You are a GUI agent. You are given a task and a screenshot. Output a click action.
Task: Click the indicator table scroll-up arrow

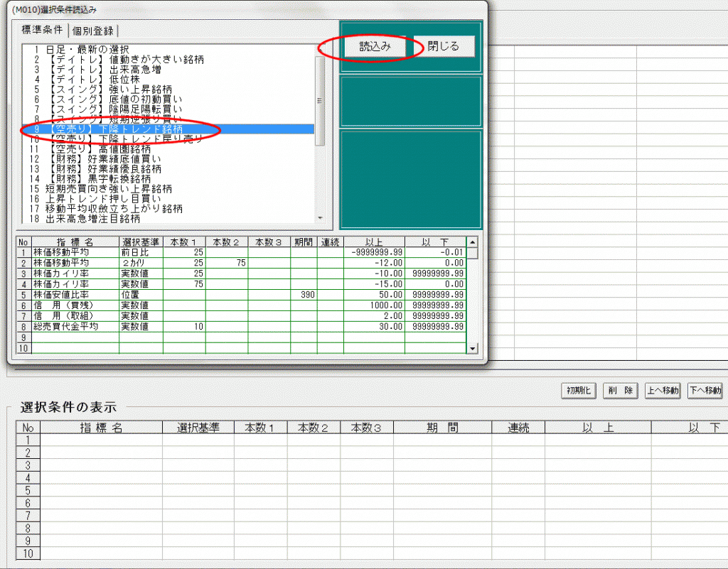[472, 242]
